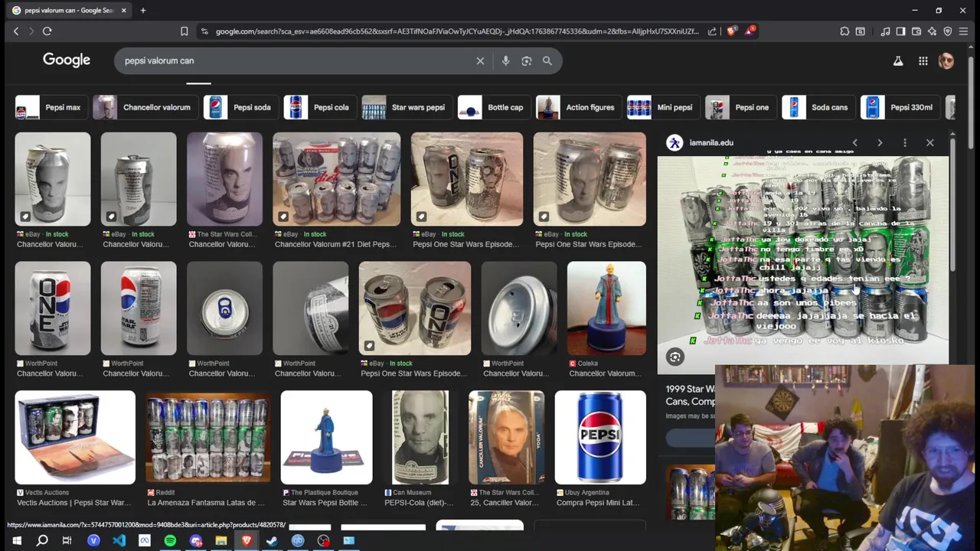Image resolution: width=980 pixels, height=551 pixels.
Task: Open Visual Studio Code from the taskbar
Action: pos(119,540)
